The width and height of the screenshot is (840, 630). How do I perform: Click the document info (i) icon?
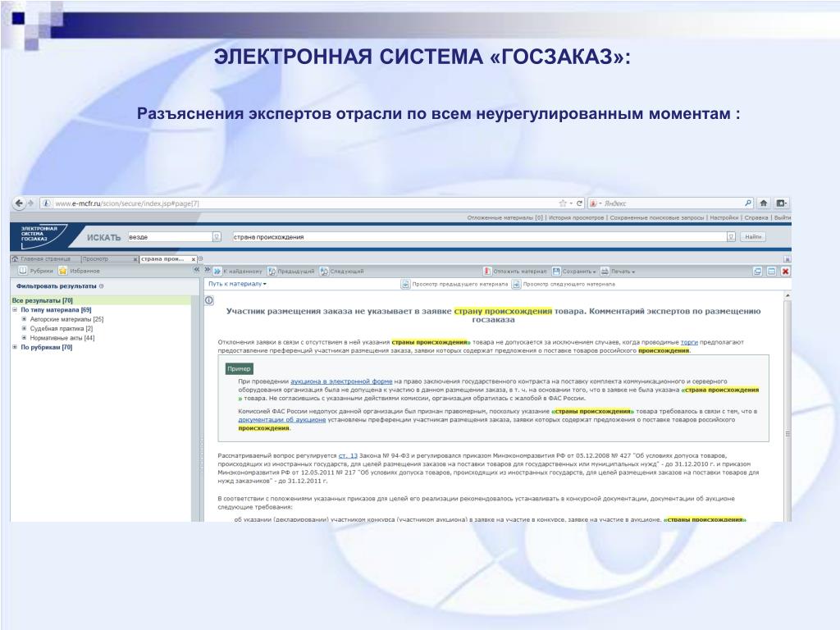pos(209,300)
